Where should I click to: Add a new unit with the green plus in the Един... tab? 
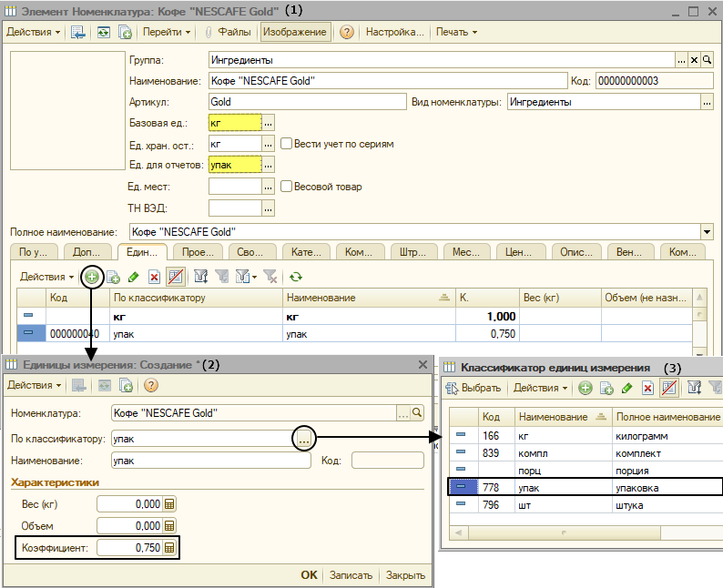pyautogui.click(x=92, y=277)
